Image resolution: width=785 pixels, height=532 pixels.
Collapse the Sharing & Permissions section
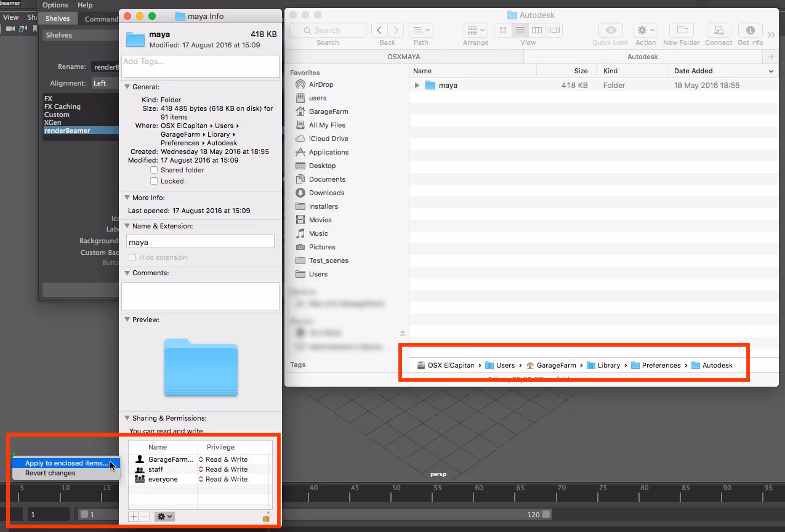pos(127,418)
